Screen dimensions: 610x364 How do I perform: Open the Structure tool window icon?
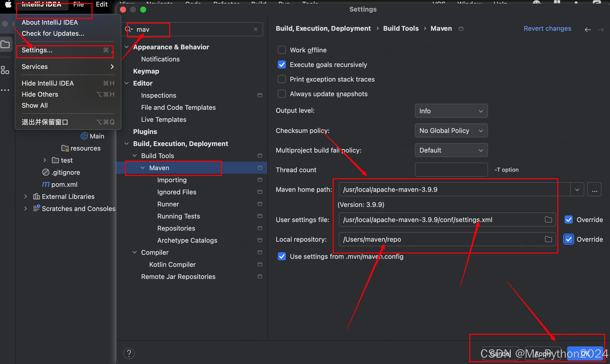pyautogui.click(x=5, y=70)
